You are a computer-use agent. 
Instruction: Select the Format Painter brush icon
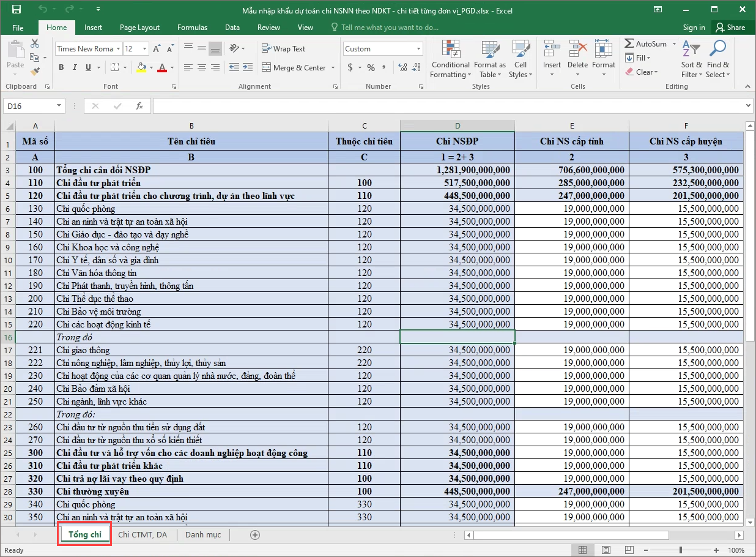(35, 72)
